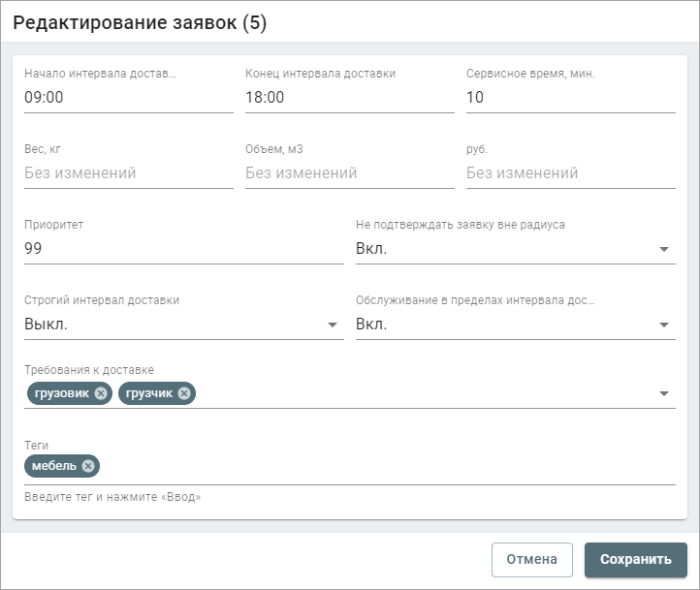Screen dimensions: 700x590
Task: Expand the Требования к доставке list arrow
Action: (664, 393)
